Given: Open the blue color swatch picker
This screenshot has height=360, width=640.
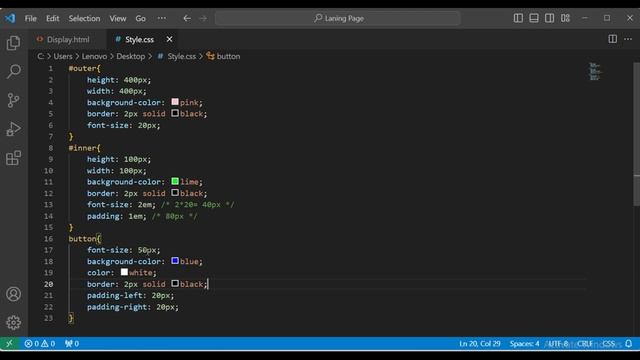Looking at the screenshot, I should click(x=175, y=261).
